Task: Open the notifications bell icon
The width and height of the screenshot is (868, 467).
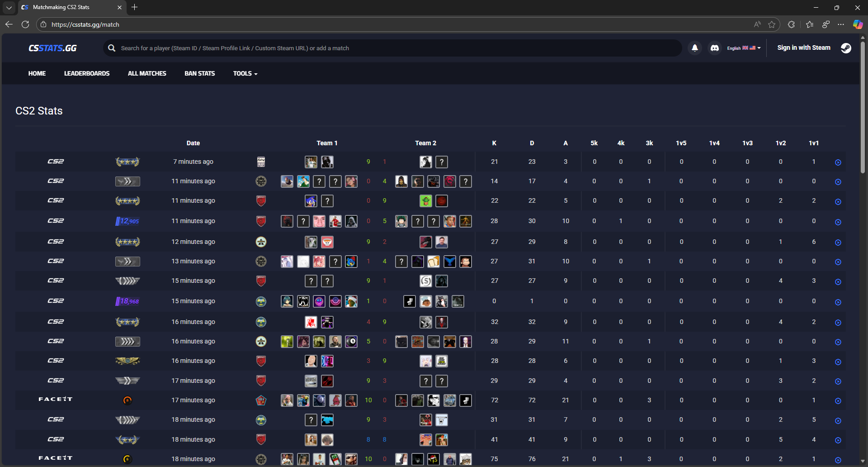Action: tap(695, 48)
